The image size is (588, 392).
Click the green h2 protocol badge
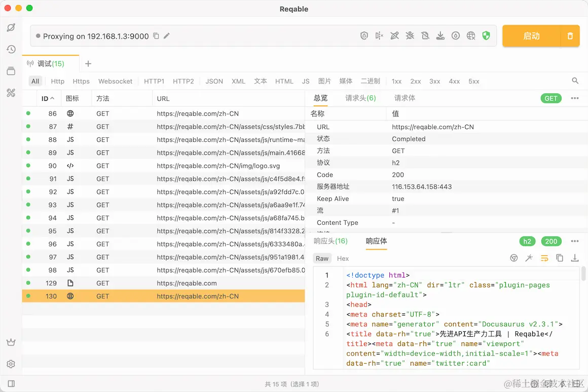coord(527,242)
